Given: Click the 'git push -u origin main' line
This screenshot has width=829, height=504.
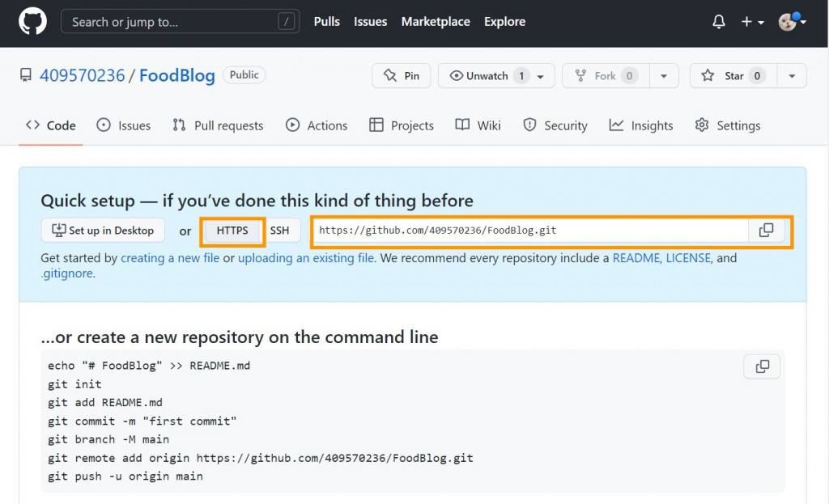Looking at the screenshot, I should [125, 476].
